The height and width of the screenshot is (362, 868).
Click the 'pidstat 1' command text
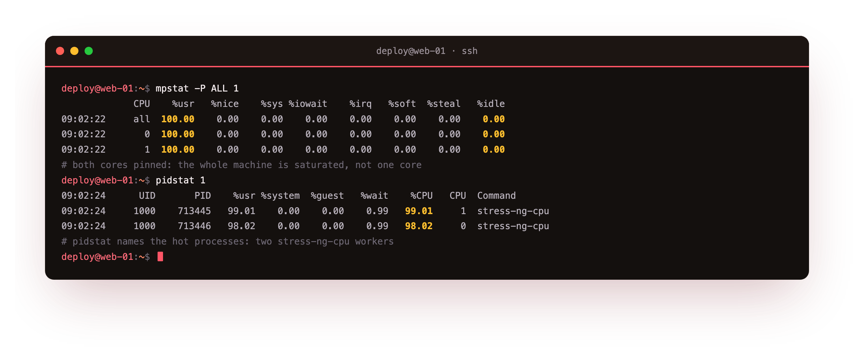point(180,180)
